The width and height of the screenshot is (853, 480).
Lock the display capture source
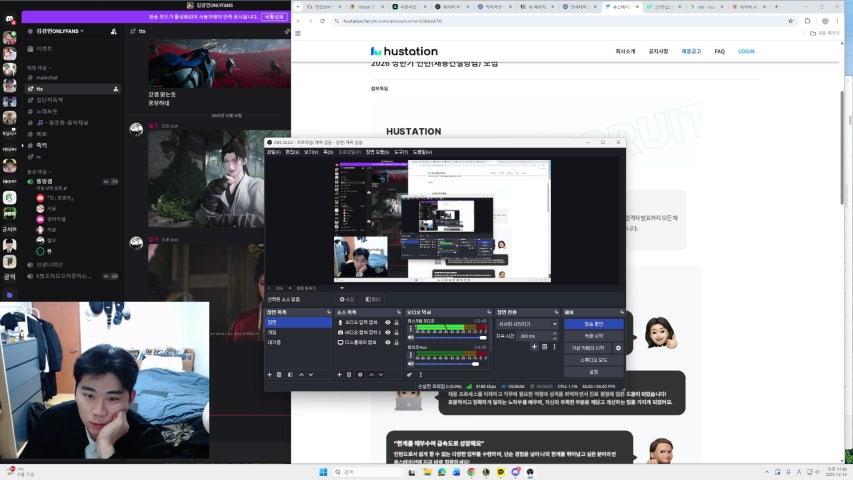pyautogui.click(x=396, y=342)
